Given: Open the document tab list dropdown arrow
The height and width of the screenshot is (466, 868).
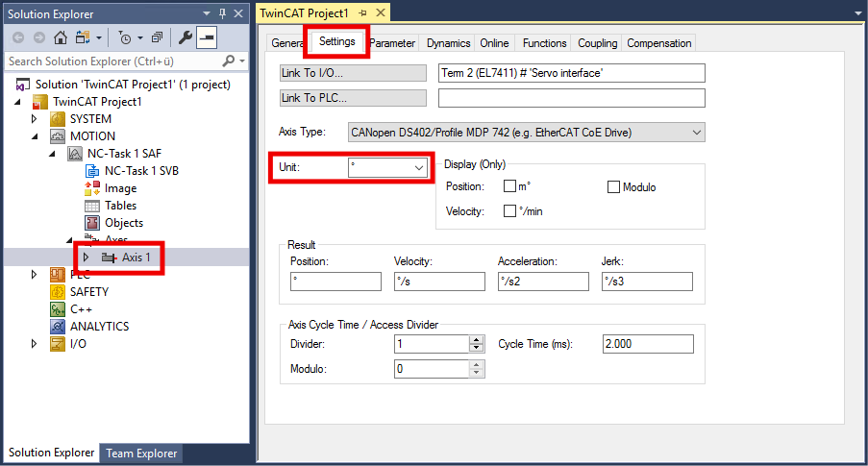Looking at the screenshot, I should (x=857, y=13).
